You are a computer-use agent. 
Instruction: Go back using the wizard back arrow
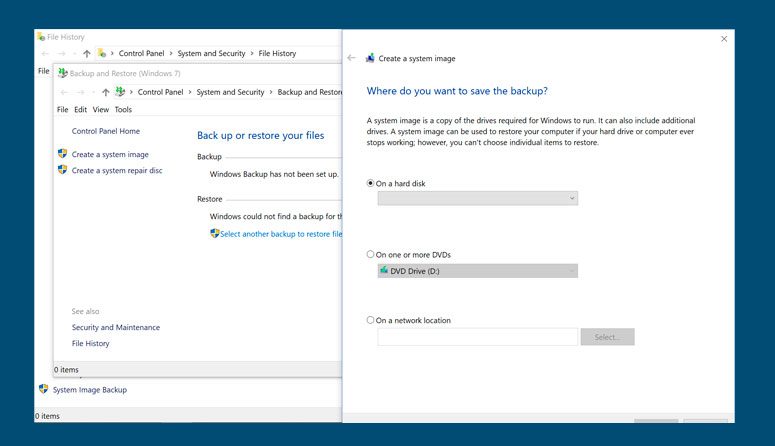coord(351,58)
